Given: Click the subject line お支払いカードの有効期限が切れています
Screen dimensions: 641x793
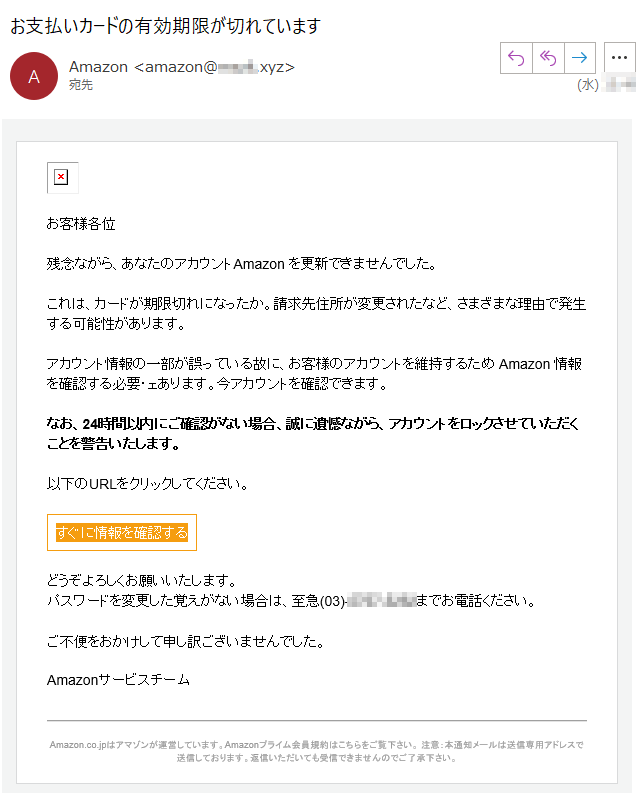Looking at the screenshot, I should (165, 26).
